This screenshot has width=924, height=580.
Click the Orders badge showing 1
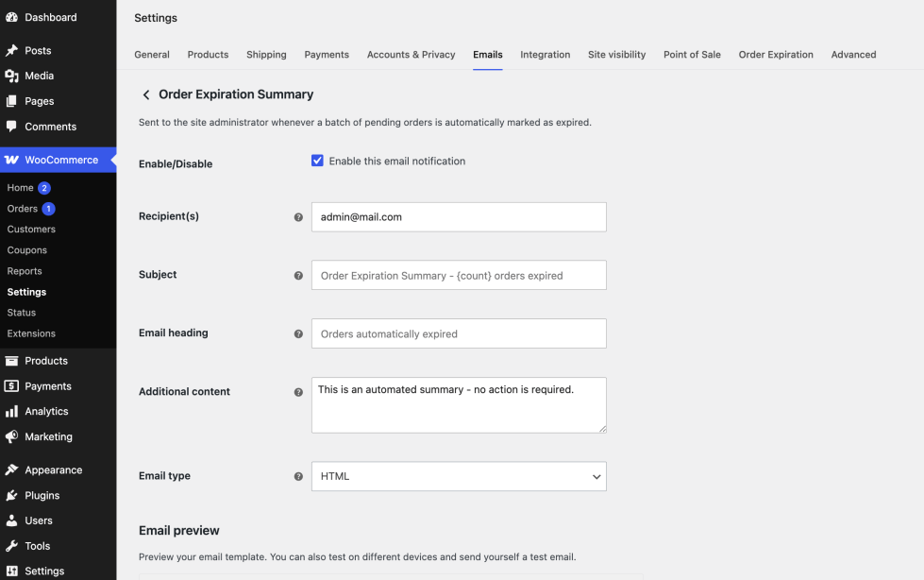[48, 208]
